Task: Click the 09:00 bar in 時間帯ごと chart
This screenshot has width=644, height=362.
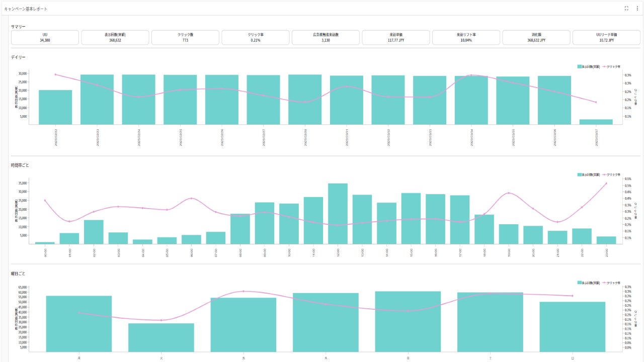Action: [265, 223]
